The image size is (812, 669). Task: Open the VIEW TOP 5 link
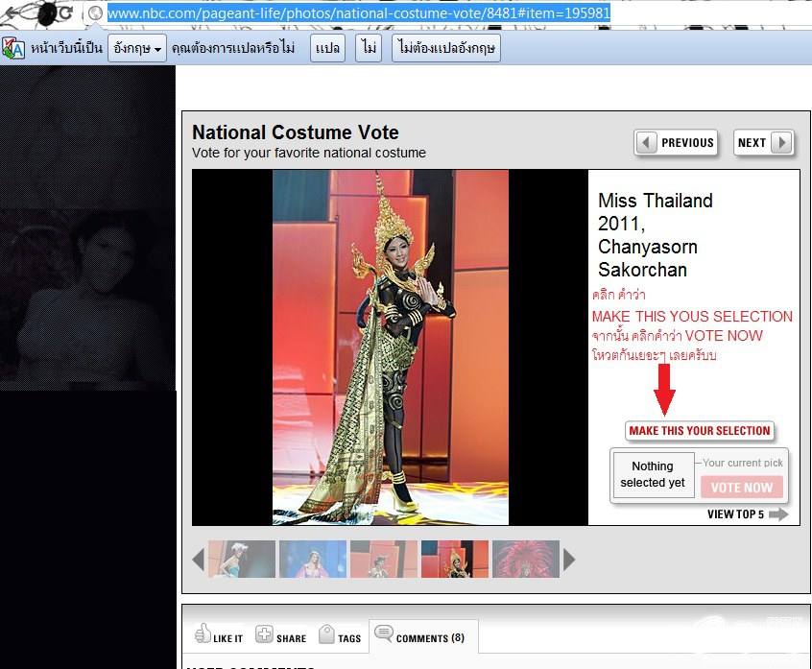(x=748, y=514)
